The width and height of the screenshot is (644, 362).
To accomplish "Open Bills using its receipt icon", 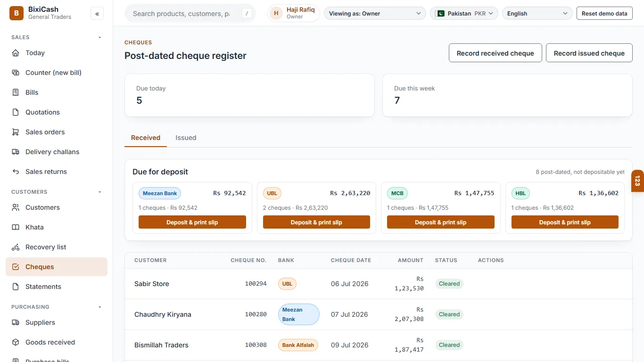I will point(16,92).
